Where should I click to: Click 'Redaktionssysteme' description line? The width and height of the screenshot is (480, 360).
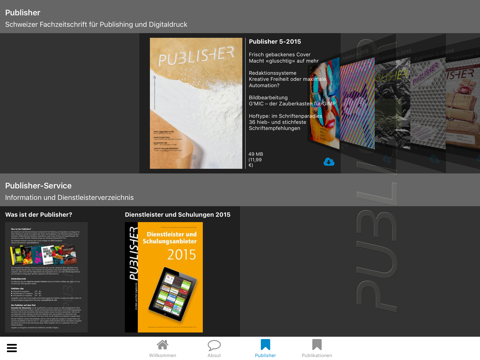[x=272, y=73]
